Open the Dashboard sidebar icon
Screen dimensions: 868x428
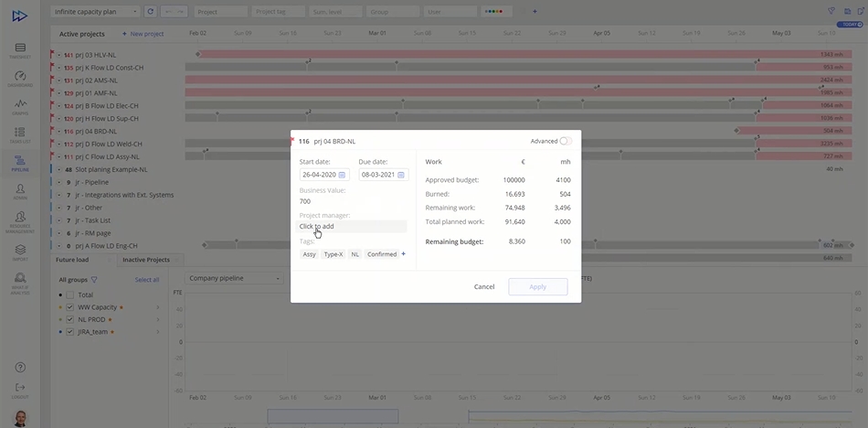pyautogui.click(x=20, y=79)
